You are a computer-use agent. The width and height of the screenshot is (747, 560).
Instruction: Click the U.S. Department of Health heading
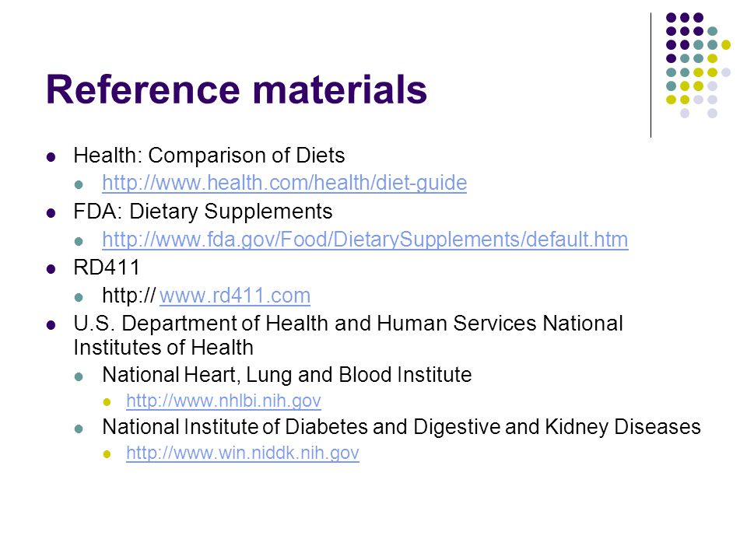coord(349,335)
